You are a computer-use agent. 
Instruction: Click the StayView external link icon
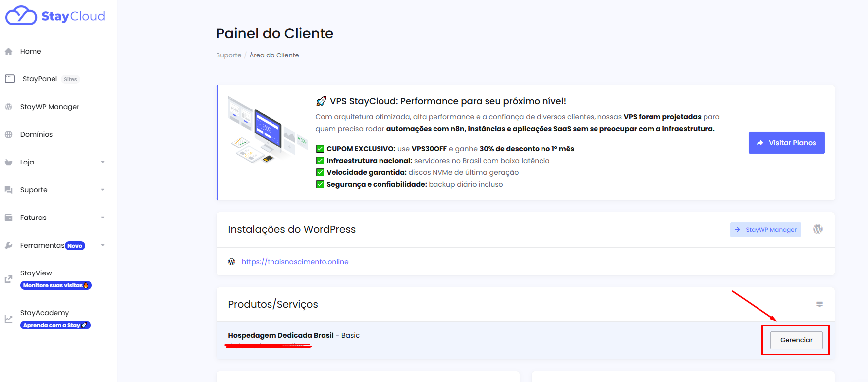coord(8,279)
